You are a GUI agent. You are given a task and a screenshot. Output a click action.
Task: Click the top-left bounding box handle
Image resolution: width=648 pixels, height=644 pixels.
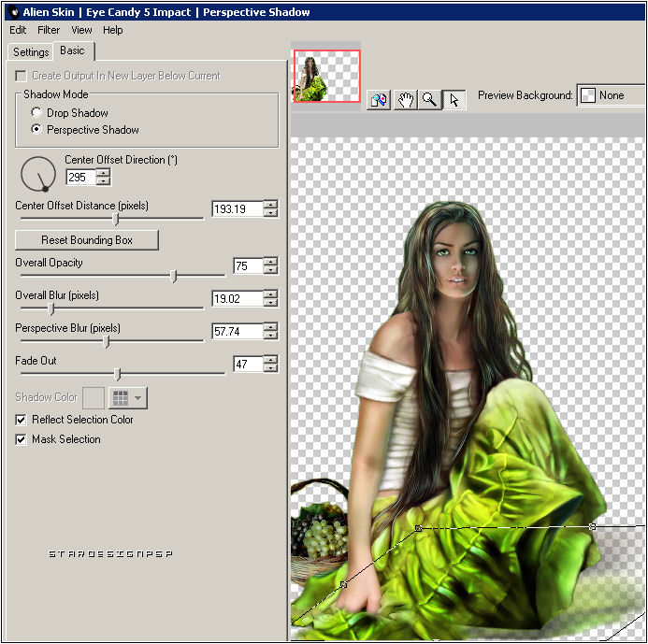[x=418, y=528]
